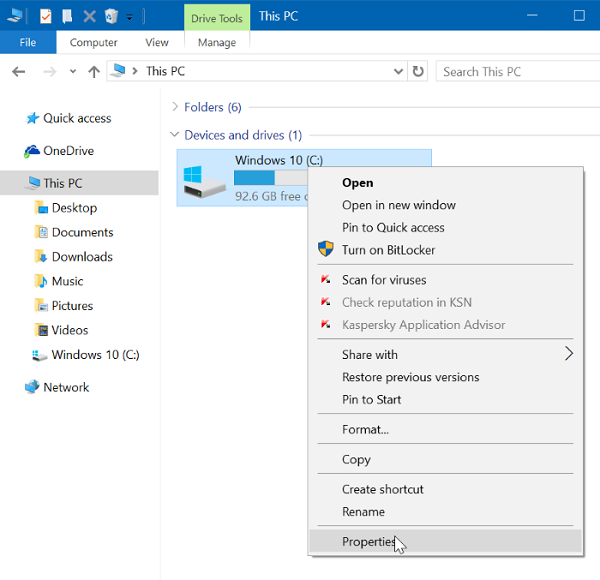
Task: Choose Format... in the context menu
Action: tap(365, 429)
